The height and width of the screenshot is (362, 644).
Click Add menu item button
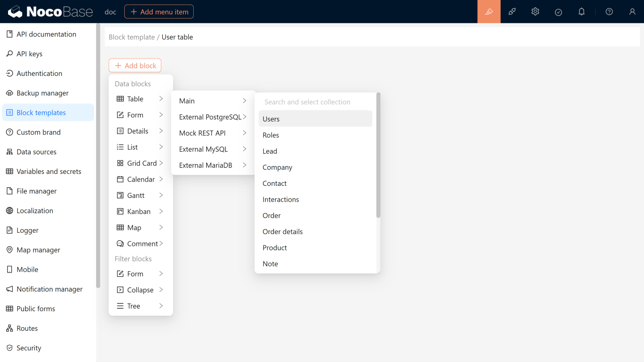tap(159, 12)
